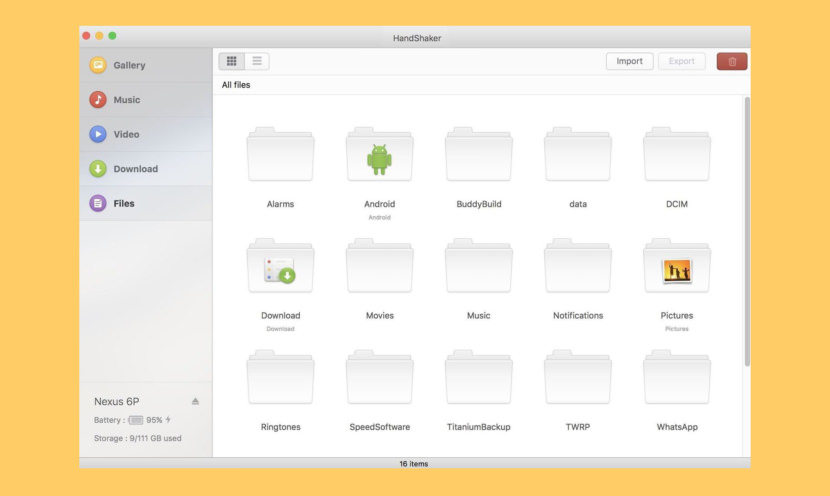Open the Gallery section in sidebar
This screenshot has height=496, width=830.
coord(128,65)
